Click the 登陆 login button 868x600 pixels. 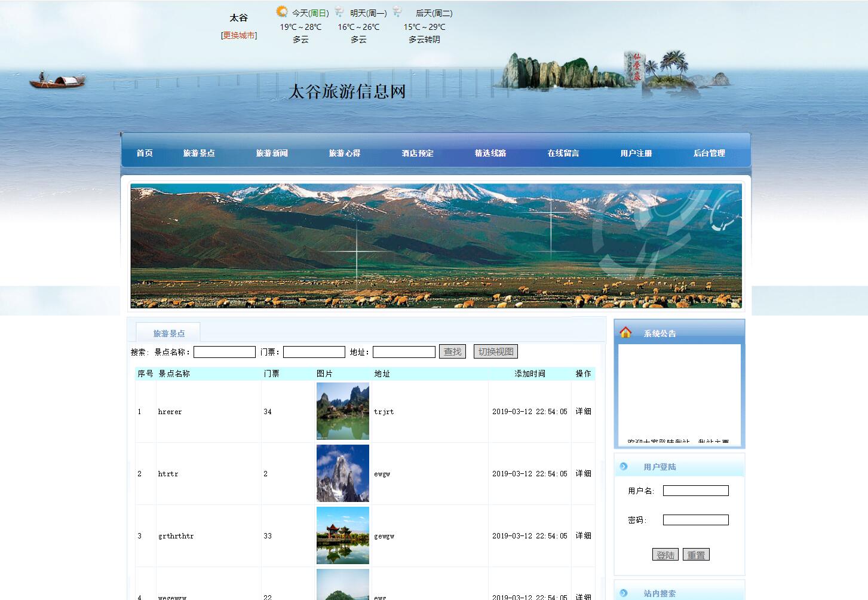pyautogui.click(x=665, y=554)
